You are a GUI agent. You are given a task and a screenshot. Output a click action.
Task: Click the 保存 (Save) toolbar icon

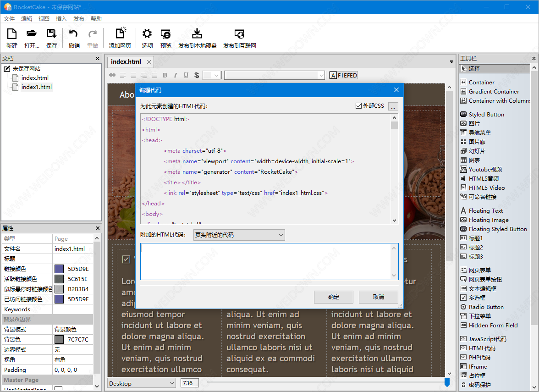(x=52, y=34)
